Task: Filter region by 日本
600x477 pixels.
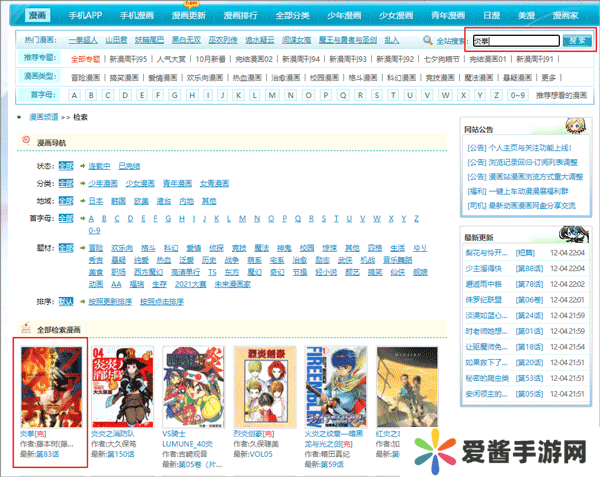Action: 95,200
